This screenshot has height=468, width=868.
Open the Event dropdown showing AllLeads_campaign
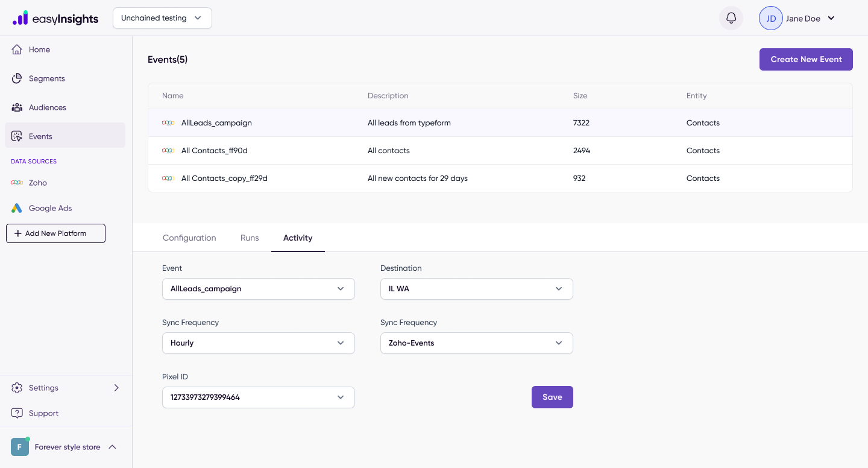pyautogui.click(x=259, y=289)
